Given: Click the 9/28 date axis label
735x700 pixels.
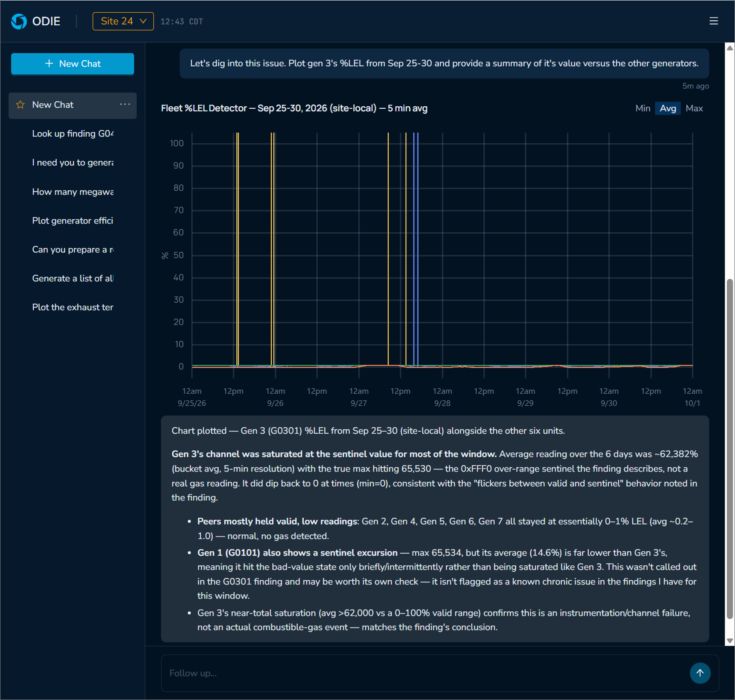Looking at the screenshot, I should 442,403.
